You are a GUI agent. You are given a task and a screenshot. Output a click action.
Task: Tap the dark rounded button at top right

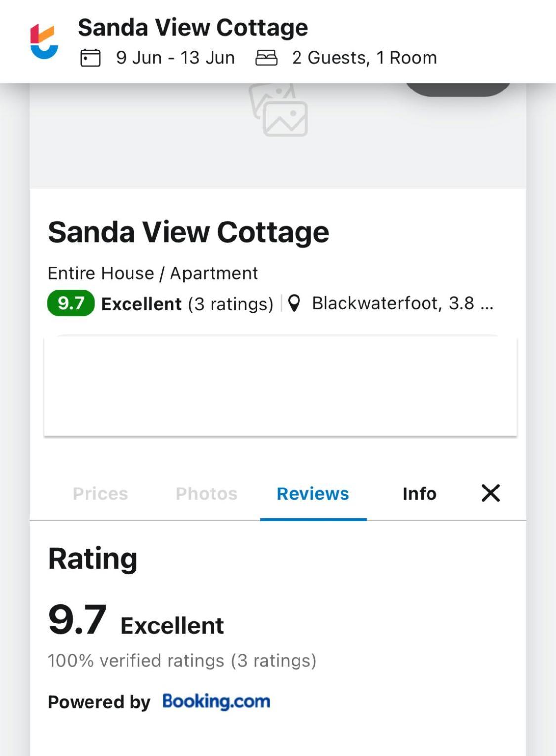click(458, 89)
